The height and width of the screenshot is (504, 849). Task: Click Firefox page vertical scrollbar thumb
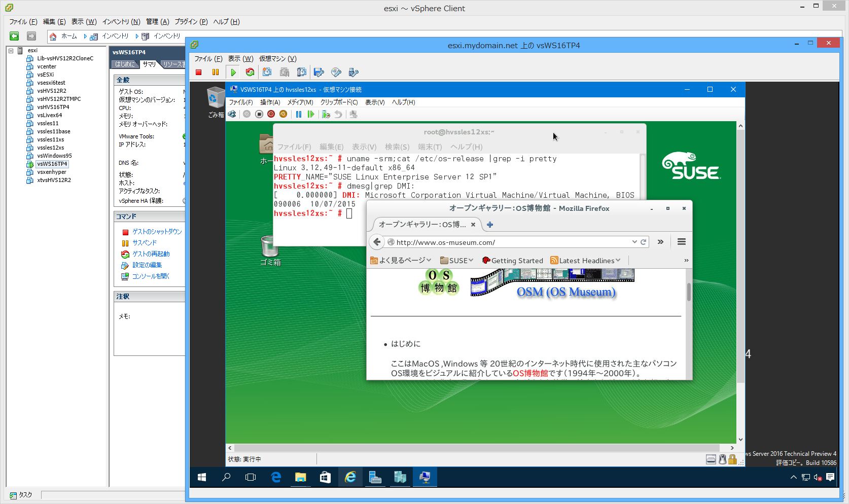pos(689,292)
